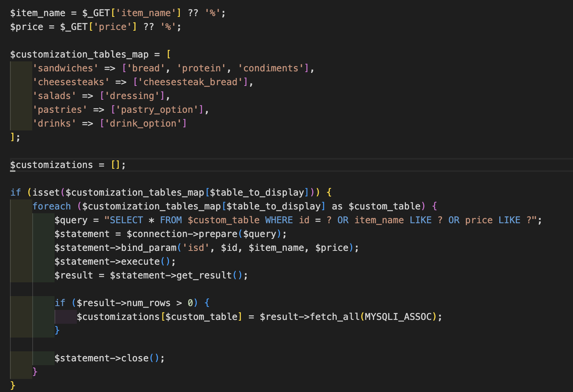This screenshot has width=573, height=392.
Task: Click the isset function call
Action: pyautogui.click(x=46, y=193)
